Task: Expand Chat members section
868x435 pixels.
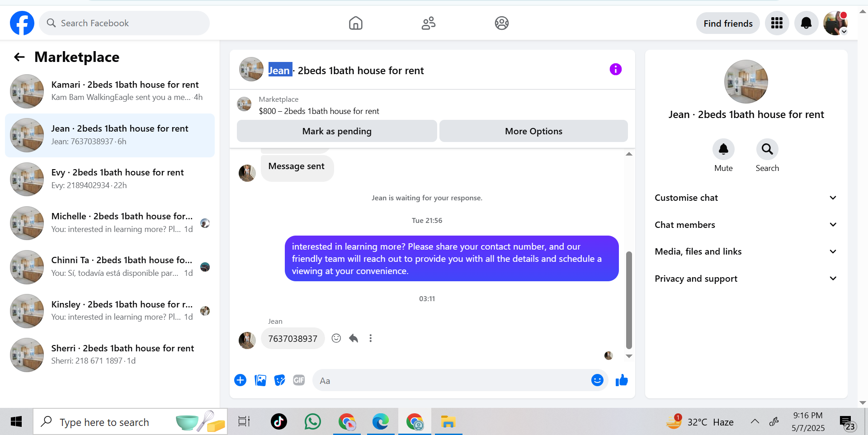Action: [746, 225]
